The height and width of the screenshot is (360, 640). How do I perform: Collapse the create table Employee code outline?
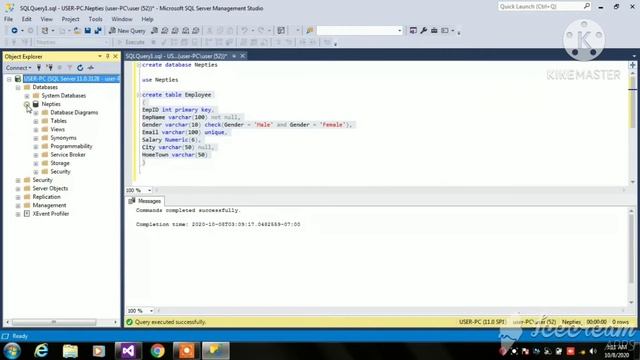139,95
